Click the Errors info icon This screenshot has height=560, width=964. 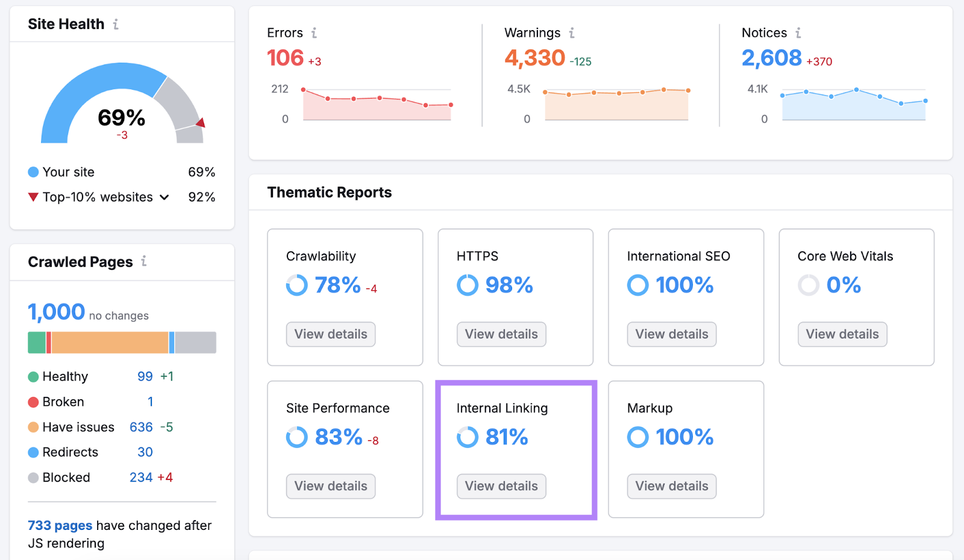pyautogui.click(x=314, y=33)
